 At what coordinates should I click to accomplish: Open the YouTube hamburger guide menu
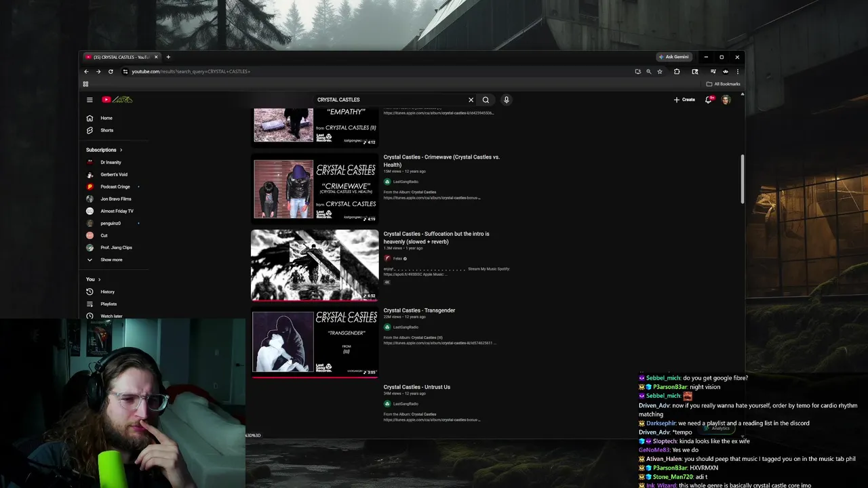pos(90,100)
